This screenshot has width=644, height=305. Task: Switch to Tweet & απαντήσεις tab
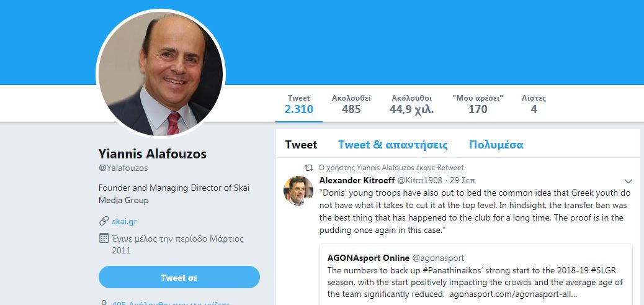tap(393, 145)
